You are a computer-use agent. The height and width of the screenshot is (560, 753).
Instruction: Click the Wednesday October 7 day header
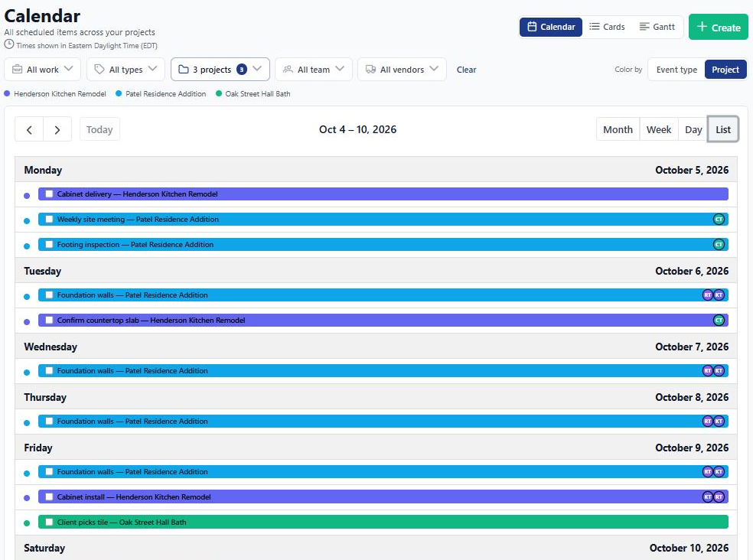point(376,347)
